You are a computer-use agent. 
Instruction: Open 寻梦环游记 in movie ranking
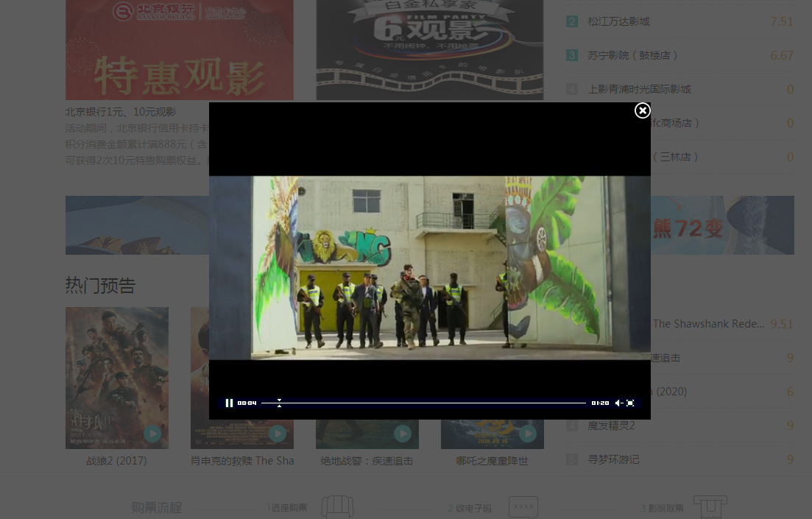613,459
